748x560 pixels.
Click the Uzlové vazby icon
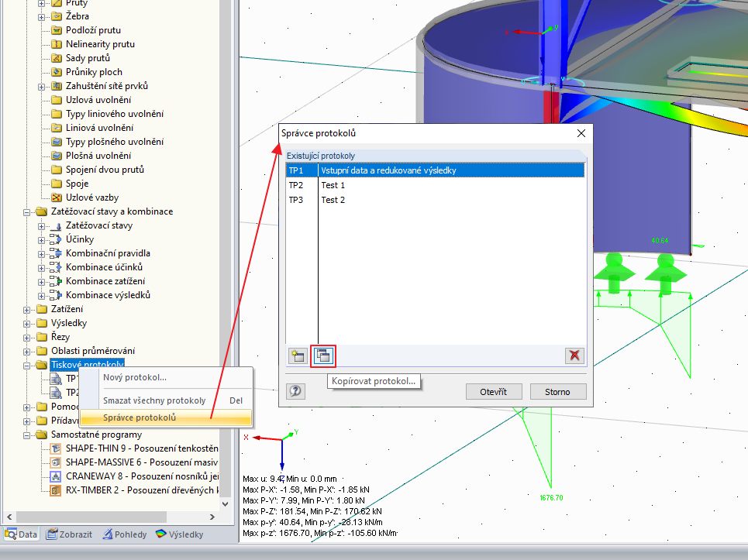[x=57, y=198]
